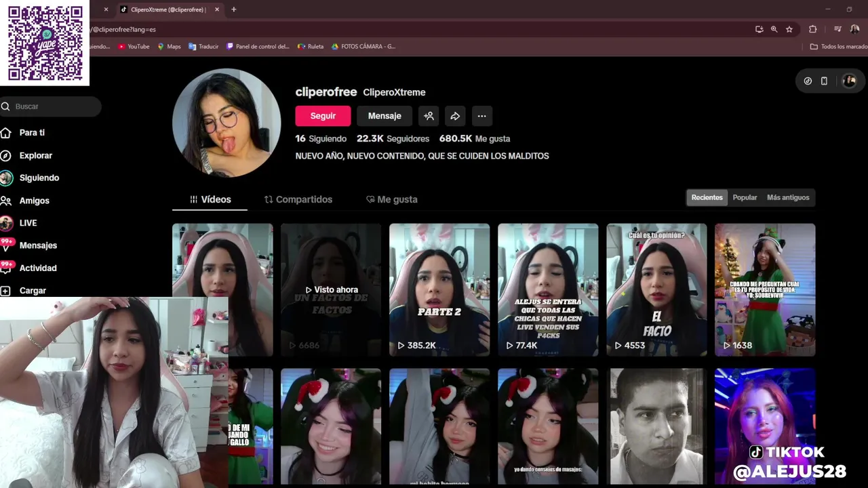Open the green elf video with 1638 views
Screen dimensions: 868x488
765,289
